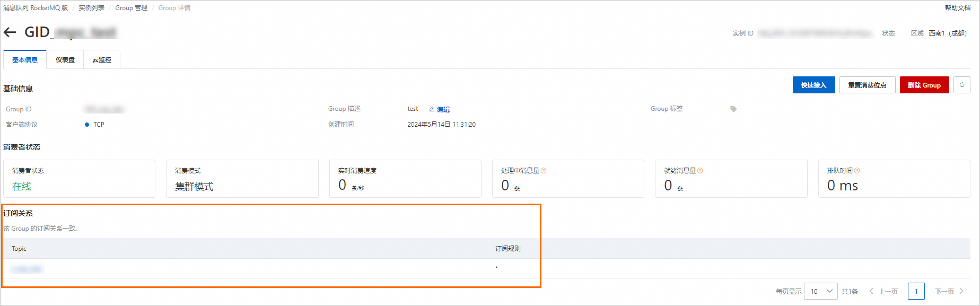Click the 0 ms queue time value
Image resolution: width=980 pixels, height=306 pixels.
(x=843, y=186)
